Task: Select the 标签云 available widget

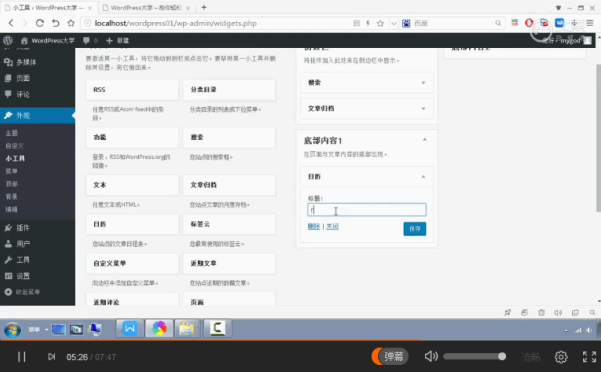Action: (x=229, y=224)
